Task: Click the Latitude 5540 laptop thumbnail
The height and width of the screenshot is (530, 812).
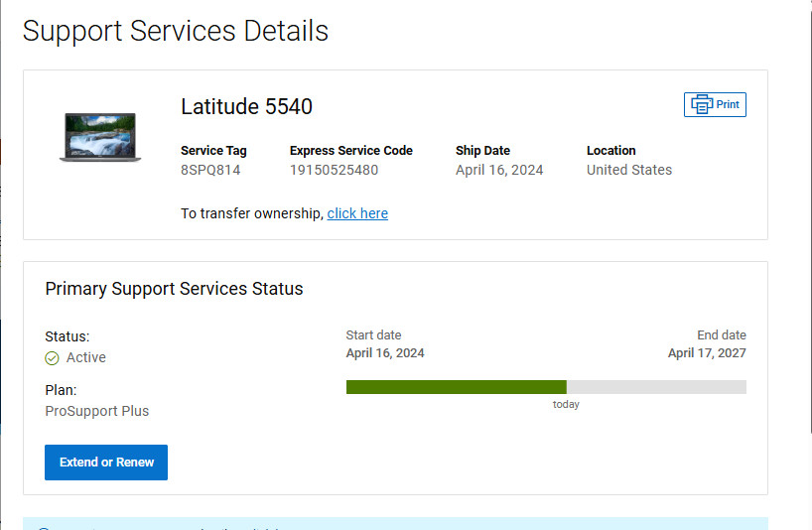Action: tap(100, 137)
